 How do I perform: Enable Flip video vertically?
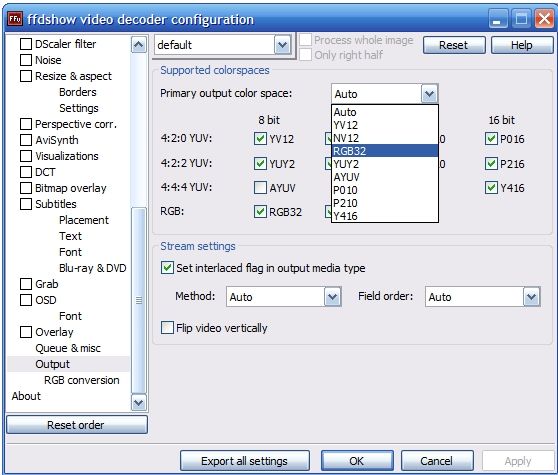click(x=167, y=327)
